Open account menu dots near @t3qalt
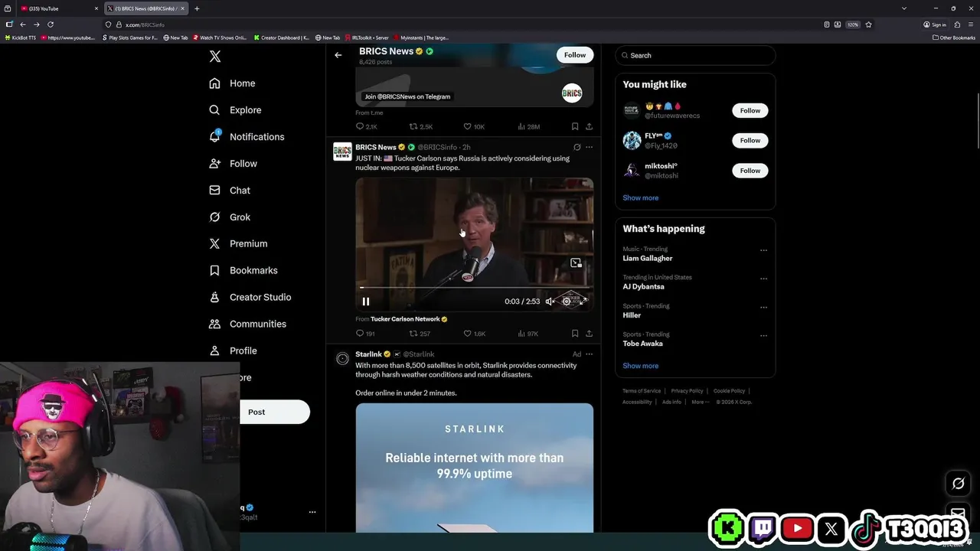980x551 pixels. click(x=312, y=512)
